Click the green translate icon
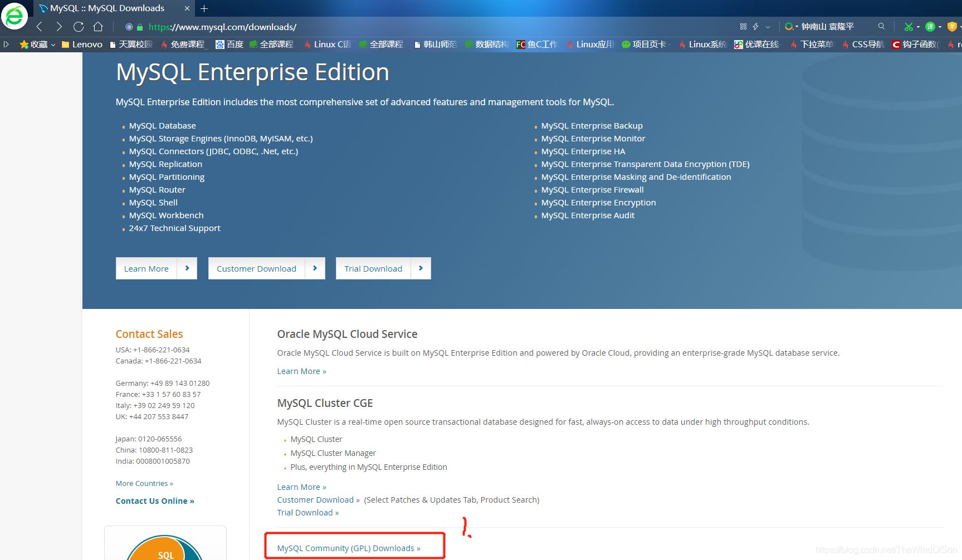 click(x=930, y=27)
